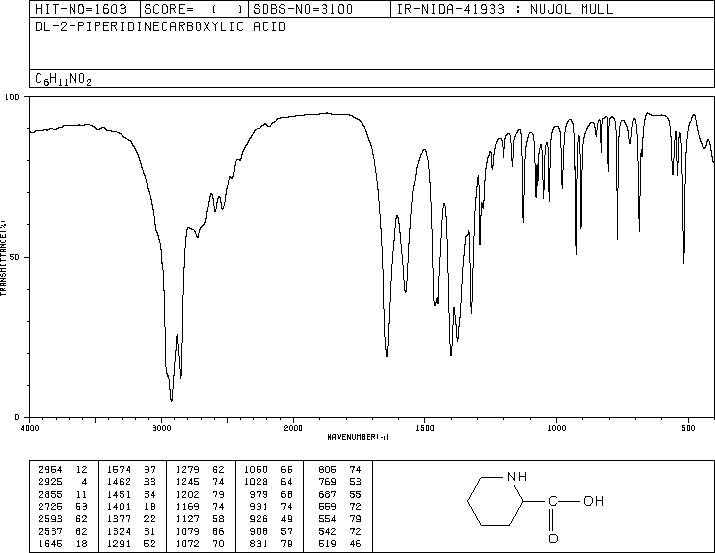Select the 1401 peak table entry
The width and height of the screenshot is (715, 553).
pyautogui.click(x=132, y=506)
